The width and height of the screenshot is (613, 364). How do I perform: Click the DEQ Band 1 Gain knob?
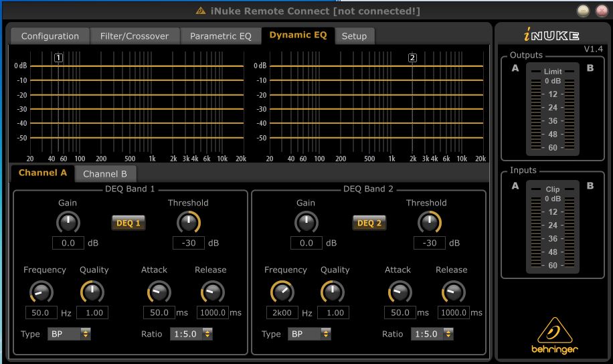coord(68,222)
